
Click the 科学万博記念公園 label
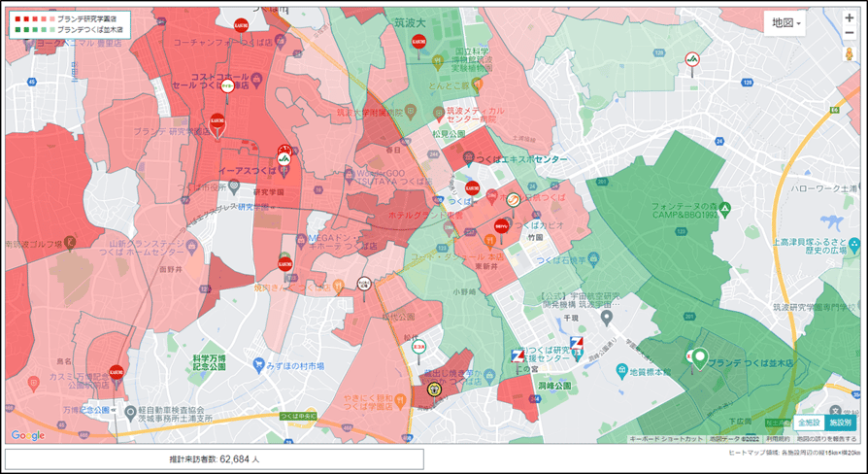210,362
